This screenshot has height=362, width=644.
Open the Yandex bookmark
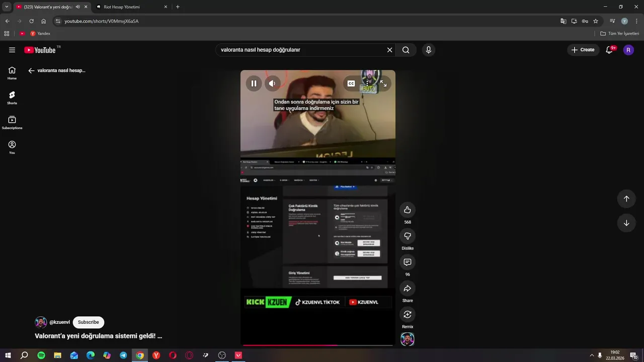click(40, 34)
